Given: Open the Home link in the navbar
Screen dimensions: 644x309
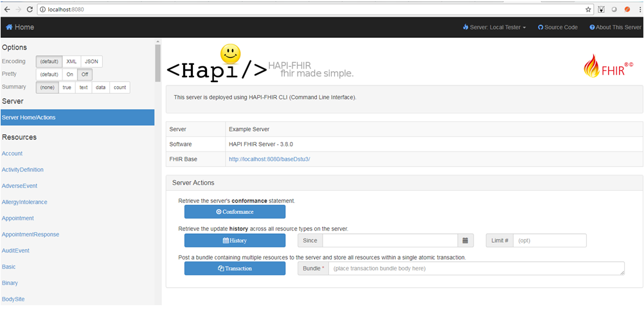Looking at the screenshot, I should pos(20,27).
